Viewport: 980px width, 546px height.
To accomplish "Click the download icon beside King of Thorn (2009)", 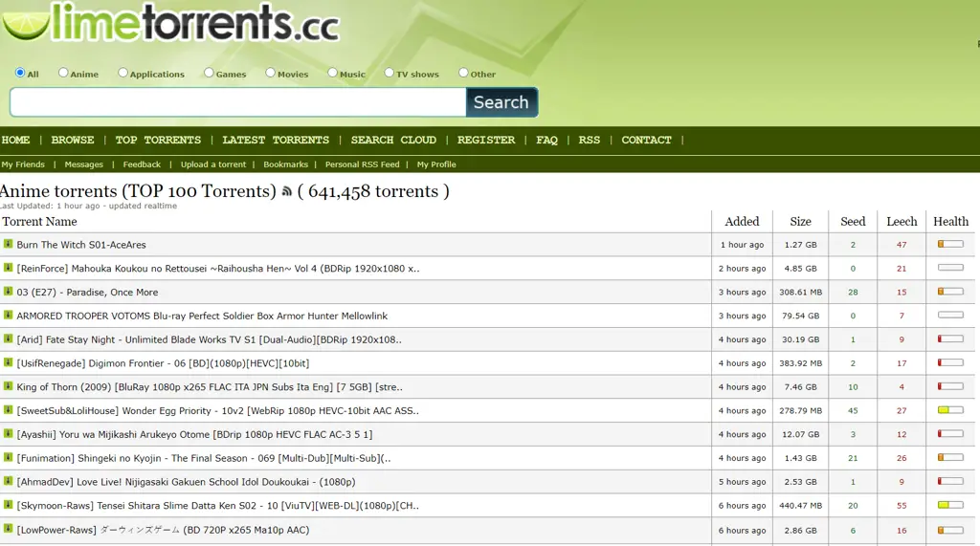I will click(8, 386).
